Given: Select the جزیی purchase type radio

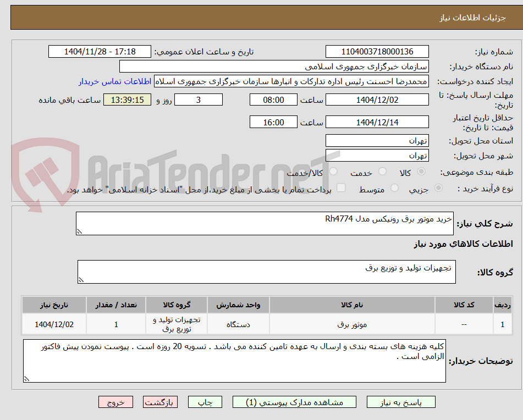Looking at the screenshot, I should pyautogui.click(x=439, y=188).
